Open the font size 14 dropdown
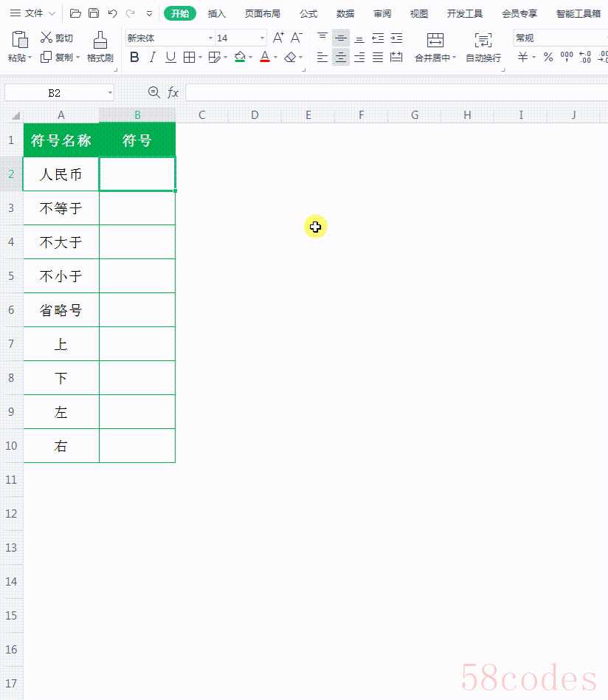The height and width of the screenshot is (700, 608). pyautogui.click(x=262, y=38)
